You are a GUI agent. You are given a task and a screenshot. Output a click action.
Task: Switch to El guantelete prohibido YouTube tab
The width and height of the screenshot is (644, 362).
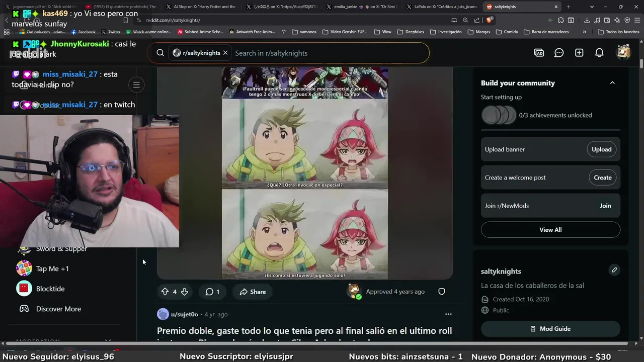[x=121, y=7]
